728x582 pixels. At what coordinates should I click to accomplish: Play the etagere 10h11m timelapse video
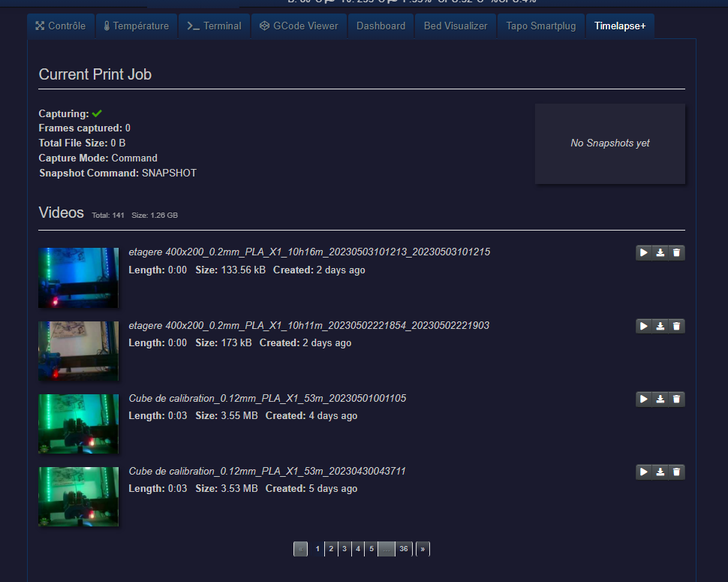click(643, 325)
